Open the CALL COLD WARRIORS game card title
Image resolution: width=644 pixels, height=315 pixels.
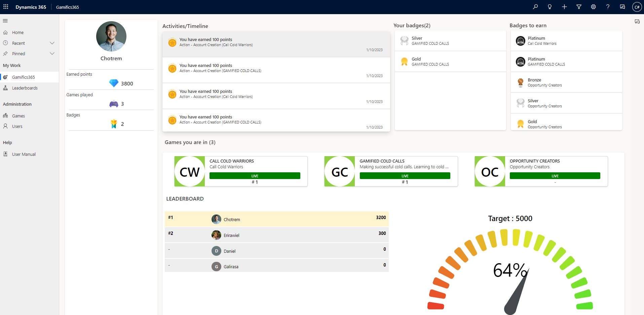point(232,161)
